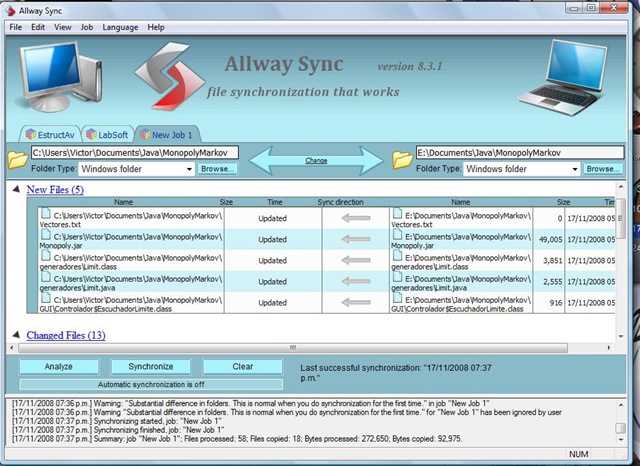The height and width of the screenshot is (466, 640).
Task: Click file icon of right E: Limit.java row
Action: [x=397, y=277]
